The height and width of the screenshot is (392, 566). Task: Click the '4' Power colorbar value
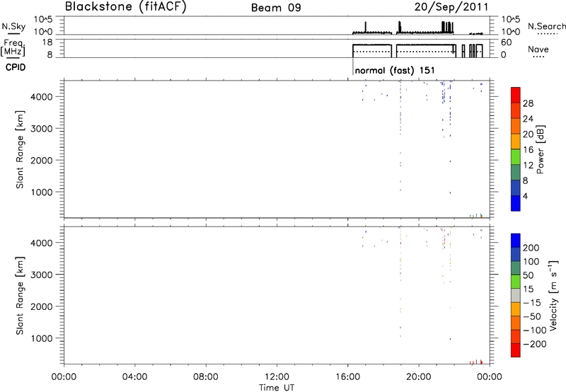click(x=525, y=196)
